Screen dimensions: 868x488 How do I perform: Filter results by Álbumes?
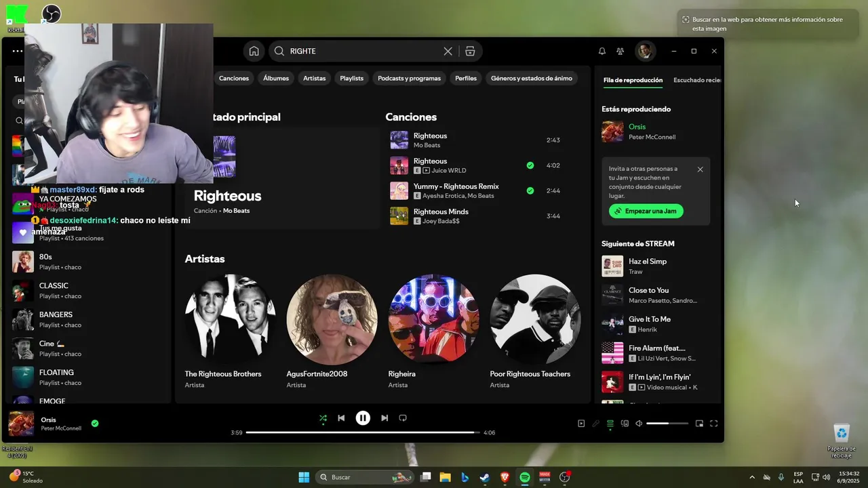tap(276, 79)
